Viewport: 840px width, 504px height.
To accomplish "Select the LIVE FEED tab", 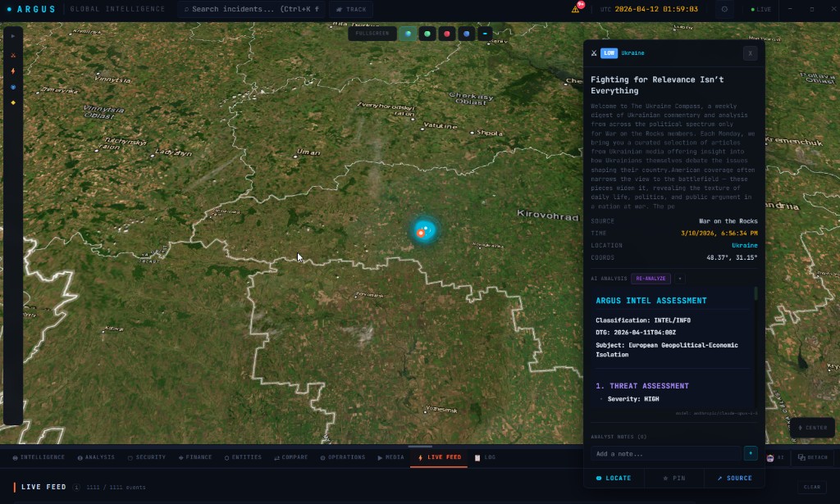I will (x=440, y=457).
